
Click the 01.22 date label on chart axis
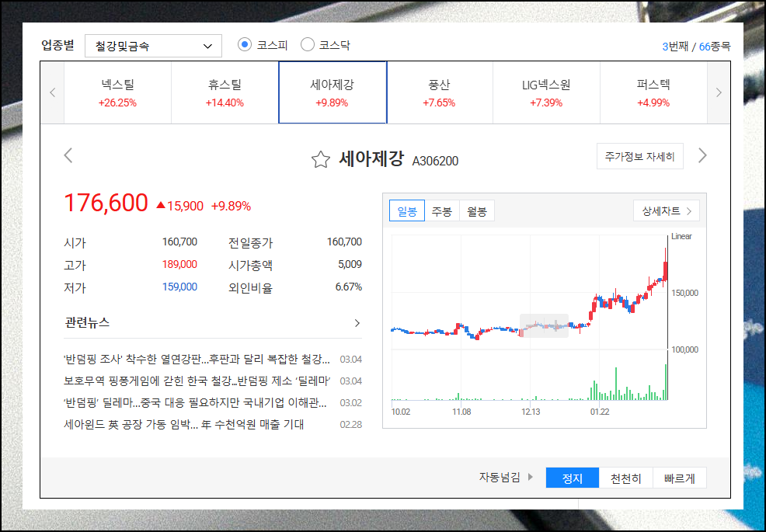coord(600,412)
